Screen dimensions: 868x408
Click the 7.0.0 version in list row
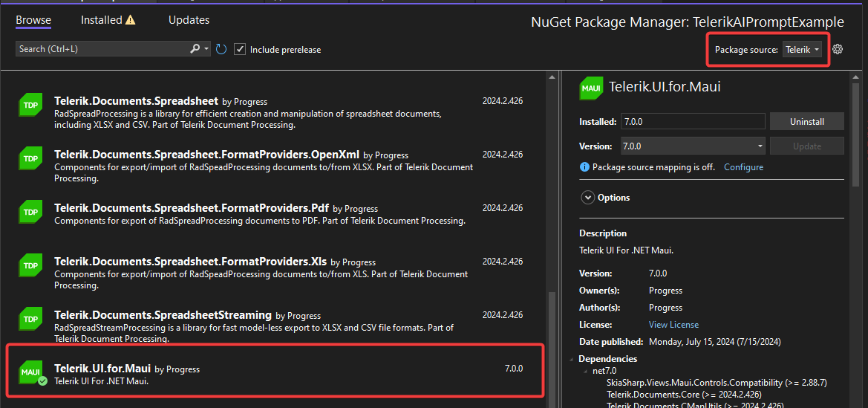pos(514,368)
